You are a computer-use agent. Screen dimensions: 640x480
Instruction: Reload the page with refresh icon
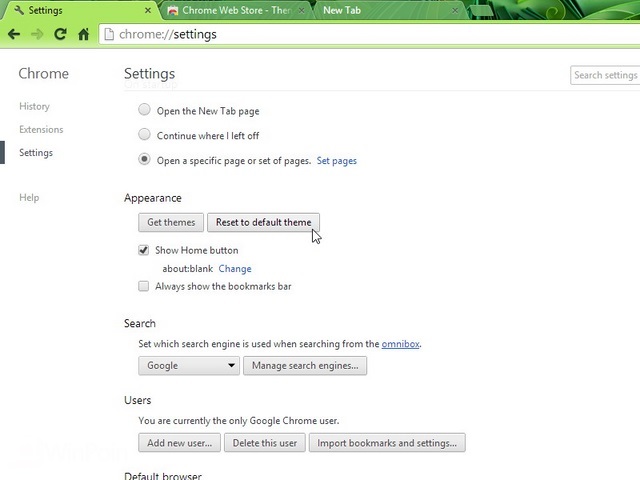point(60,34)
